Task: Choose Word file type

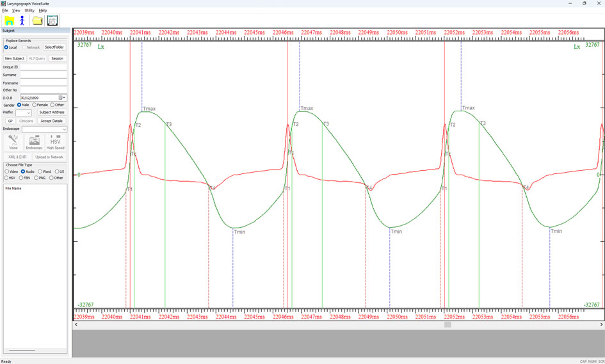Action: (40, 171)
